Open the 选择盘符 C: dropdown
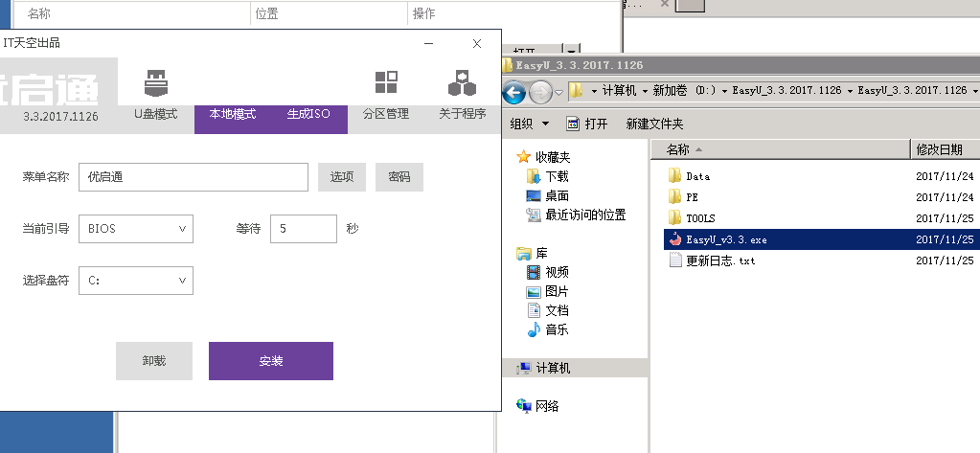Image resolution: width=980 pixels, height=453 pixels. [x=136, y=281]
